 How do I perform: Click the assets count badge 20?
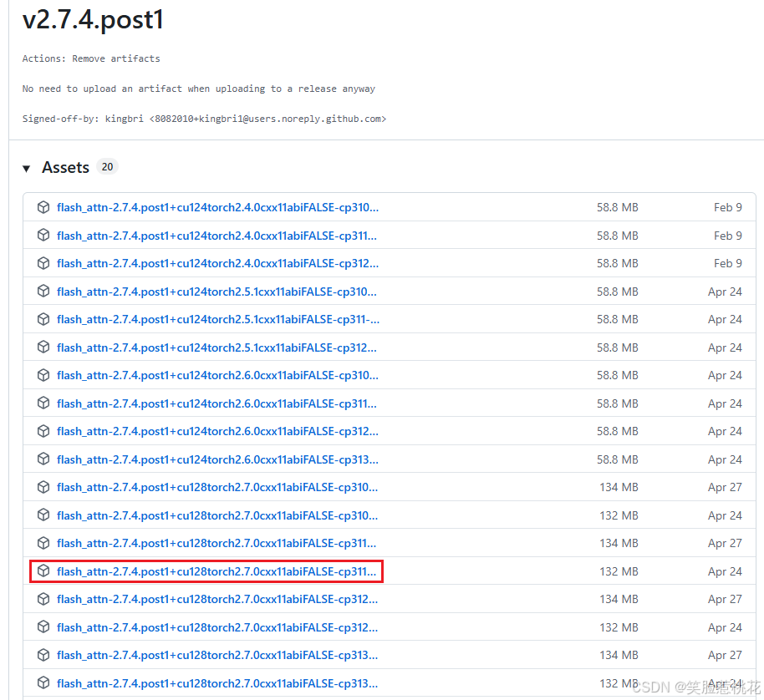click(x=107, y=167)
